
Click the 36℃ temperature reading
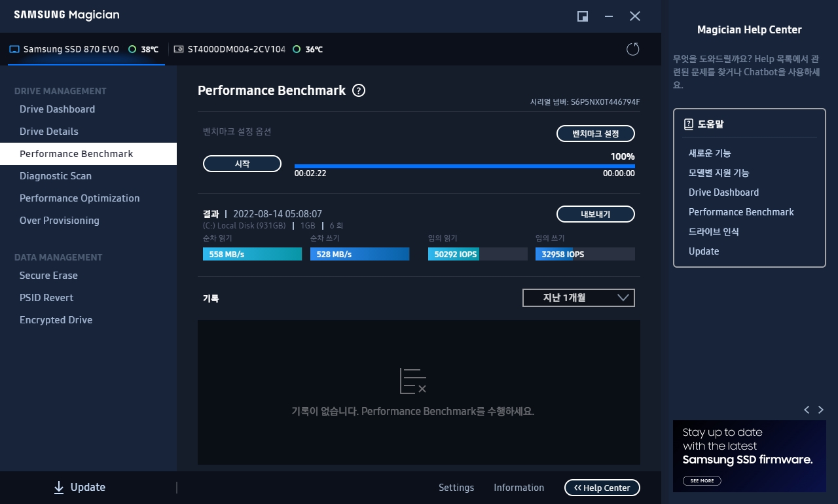click(314, 49)
